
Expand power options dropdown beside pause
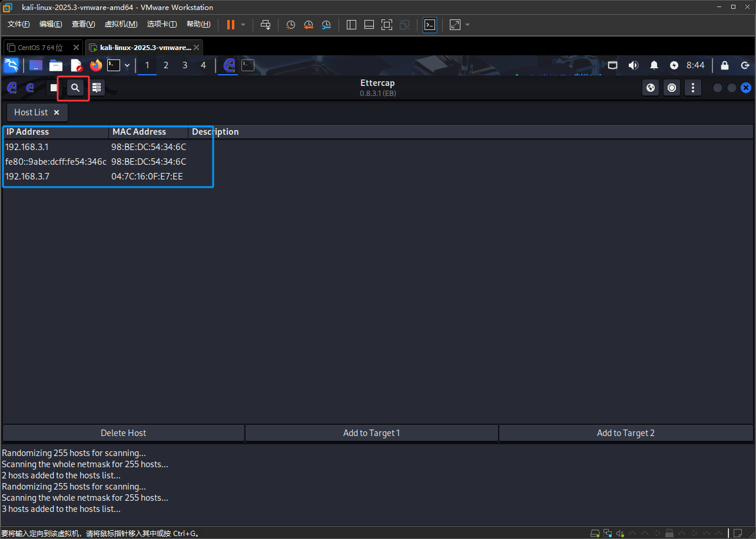(243, 25)
